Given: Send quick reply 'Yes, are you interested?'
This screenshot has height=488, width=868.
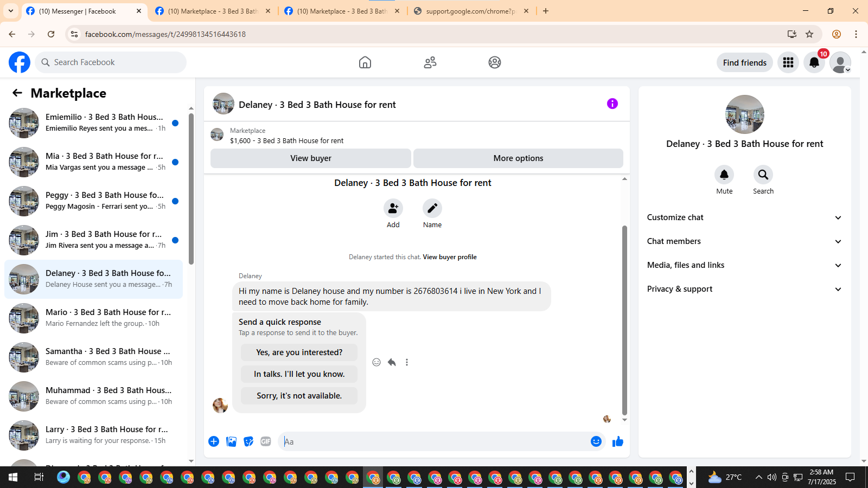Looking at the screenshot, I should tap(299, 352).
